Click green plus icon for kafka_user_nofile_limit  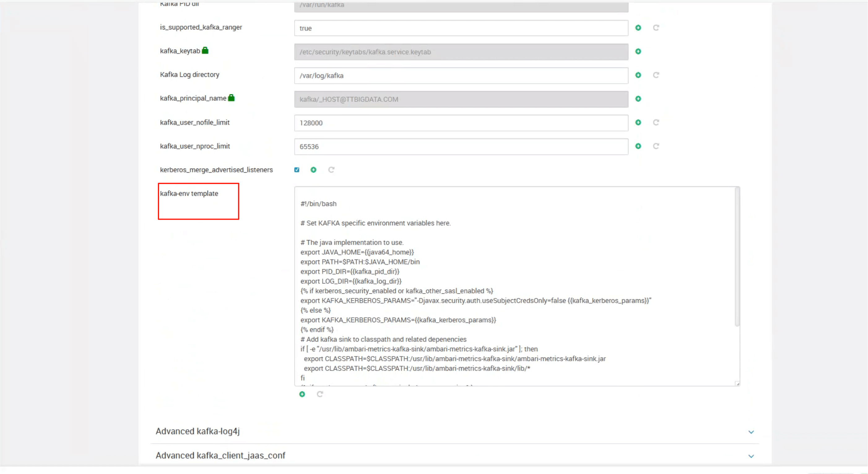click(638, 122)
